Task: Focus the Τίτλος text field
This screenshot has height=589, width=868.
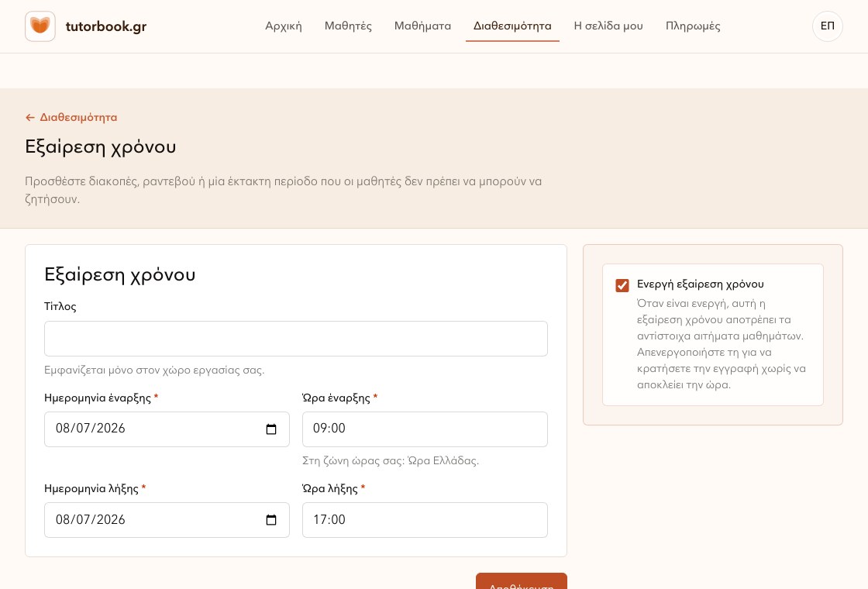Action: click(x=295, y=338)
